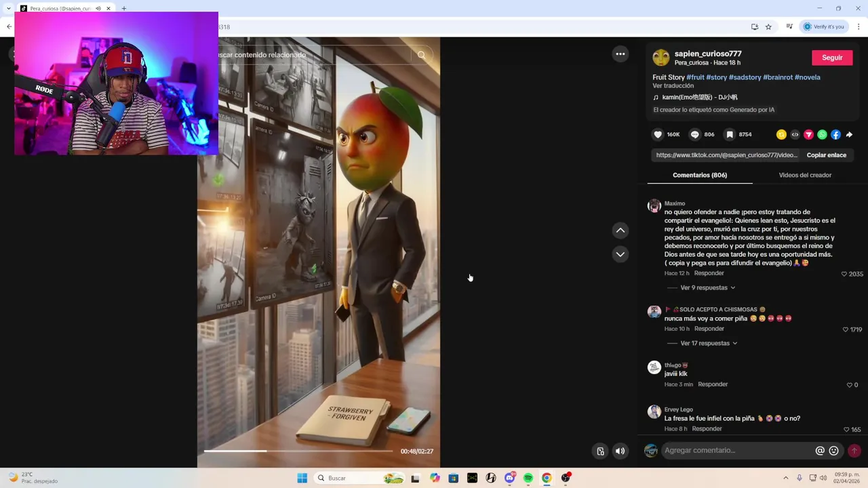This screenshot has width=868, height=488.
Task: Switch to Videos del creador tab
Action: coord(805,175)
